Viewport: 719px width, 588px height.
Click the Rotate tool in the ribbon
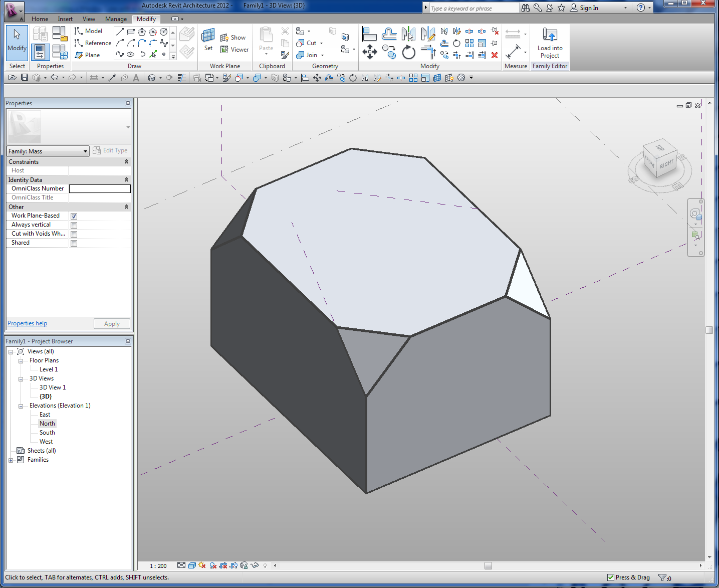[409, 52]
